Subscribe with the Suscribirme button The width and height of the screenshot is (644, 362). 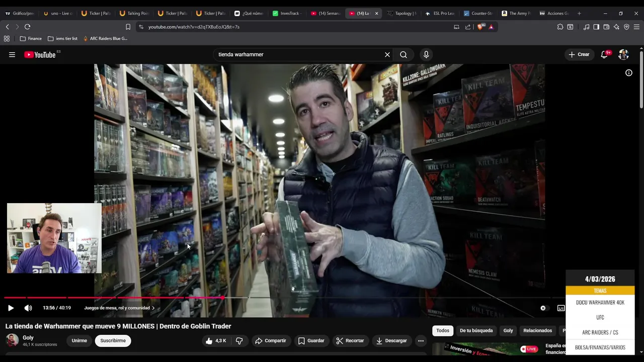[x=113, y=340]
